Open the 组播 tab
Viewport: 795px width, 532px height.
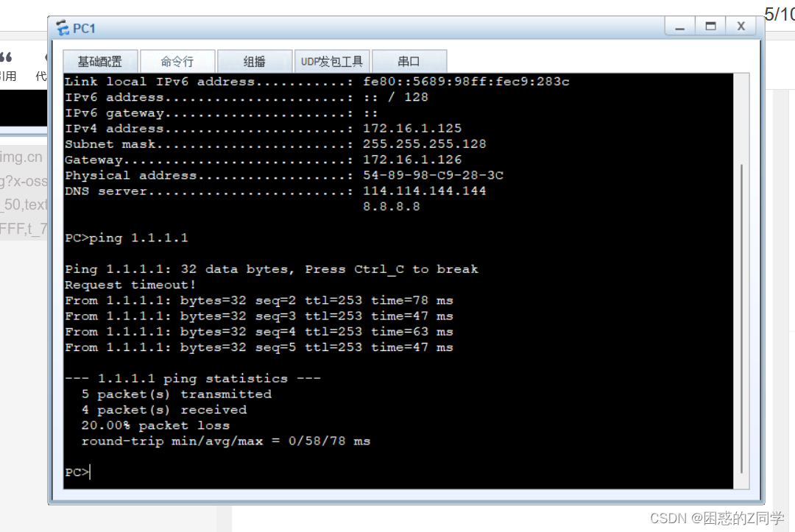[255, 61]
